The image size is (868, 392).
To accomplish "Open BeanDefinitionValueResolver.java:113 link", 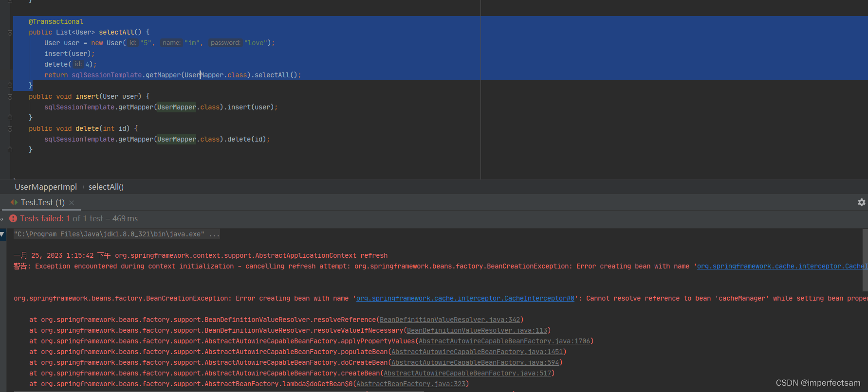I will click(477, 330).
